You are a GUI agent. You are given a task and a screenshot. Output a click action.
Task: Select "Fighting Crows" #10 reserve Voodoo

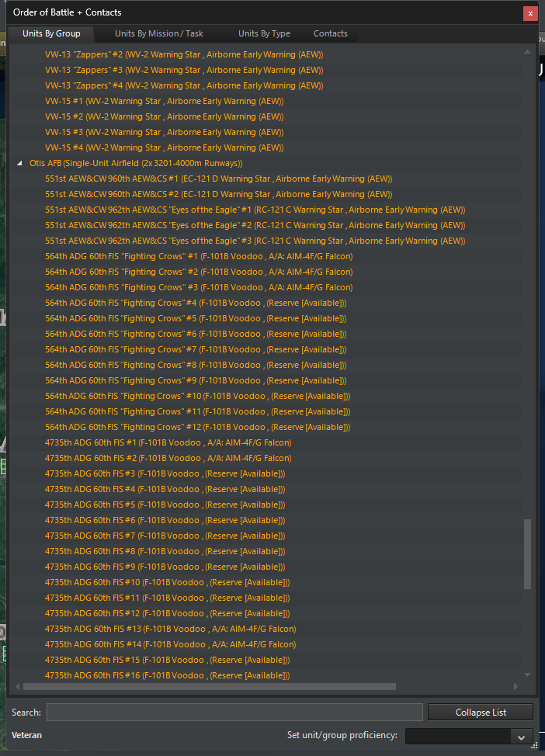coord(198,396)
